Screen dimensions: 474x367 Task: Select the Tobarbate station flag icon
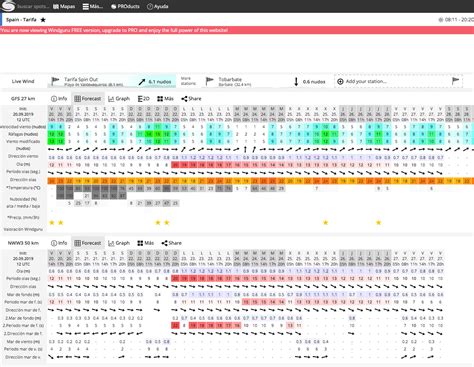[x=209, y=81]
